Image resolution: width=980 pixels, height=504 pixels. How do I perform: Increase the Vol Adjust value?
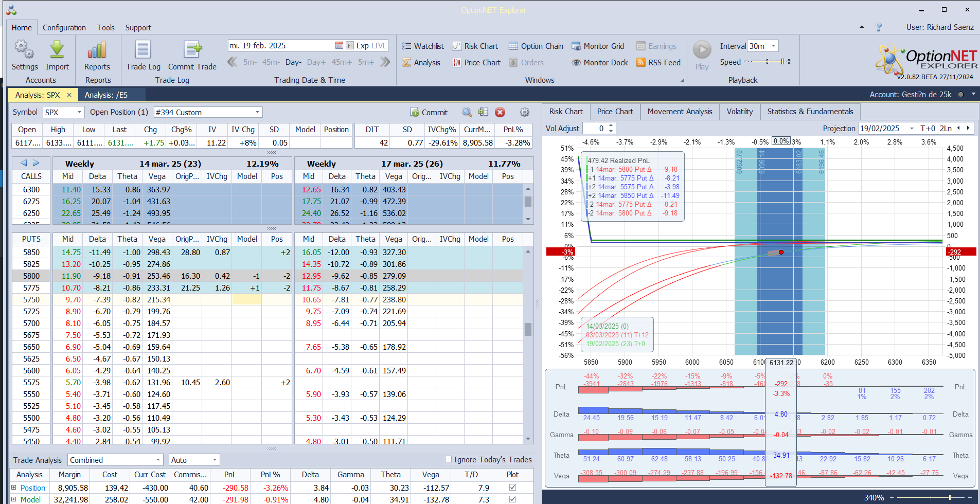[x=611, y=125]
